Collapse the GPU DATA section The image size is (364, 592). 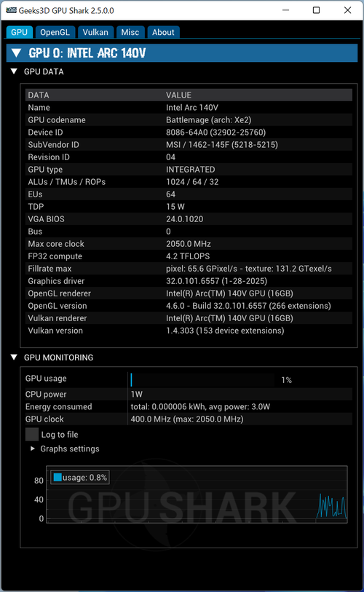(14, 71)
